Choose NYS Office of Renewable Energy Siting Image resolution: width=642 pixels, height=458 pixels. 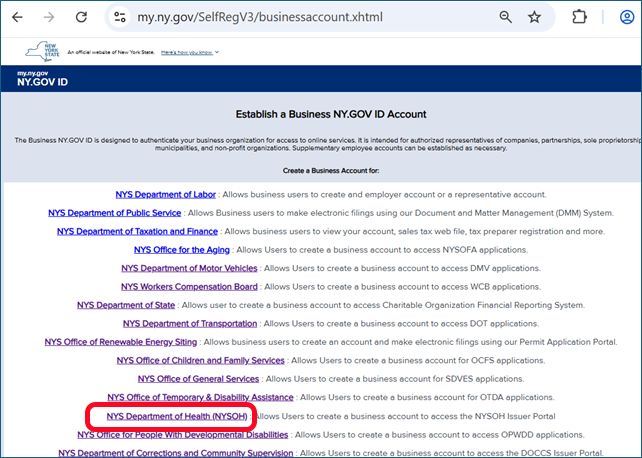(x=121, y=342)
